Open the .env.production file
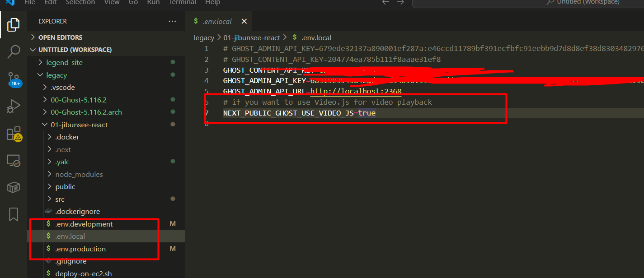Image resolution: width=644 pixels, height=278 pixels. 80,249
